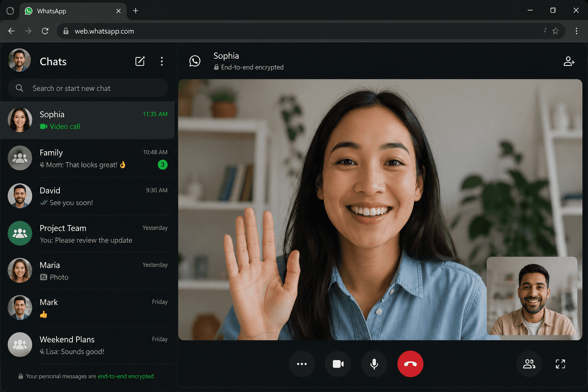Add a participant to the call
The width and height of the screenshot is (588, 392).
coord(569,61)
